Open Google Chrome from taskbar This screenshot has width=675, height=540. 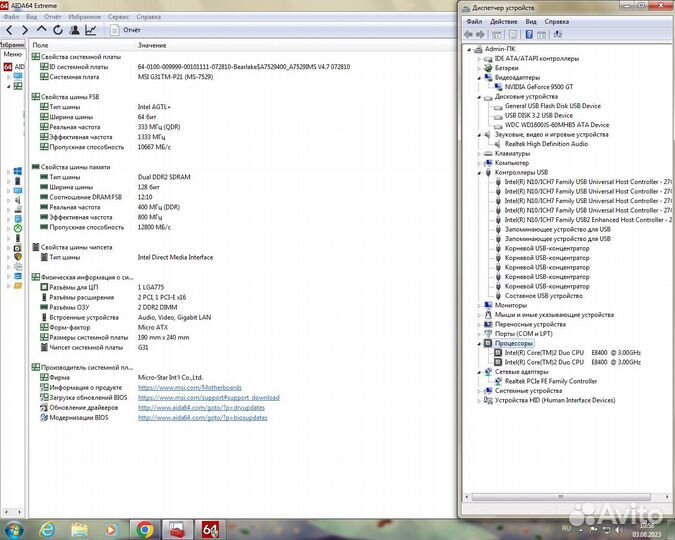coord(145,529)
